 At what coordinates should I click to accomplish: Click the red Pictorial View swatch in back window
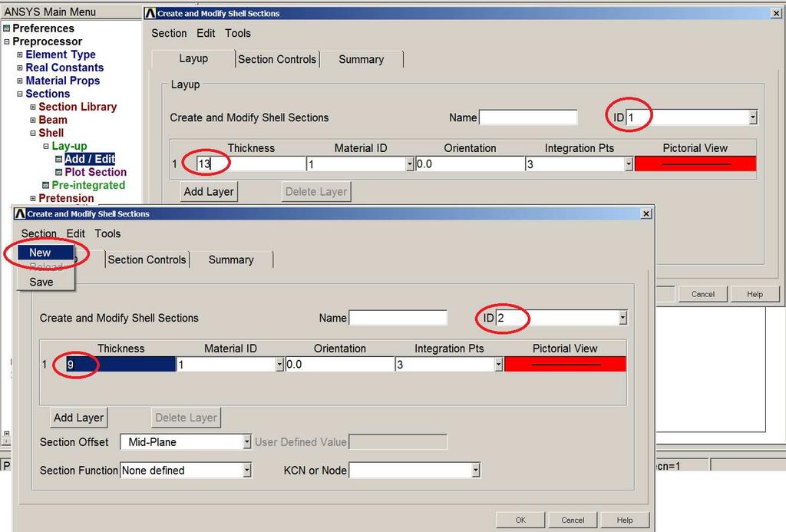click(x=695, y=164)
